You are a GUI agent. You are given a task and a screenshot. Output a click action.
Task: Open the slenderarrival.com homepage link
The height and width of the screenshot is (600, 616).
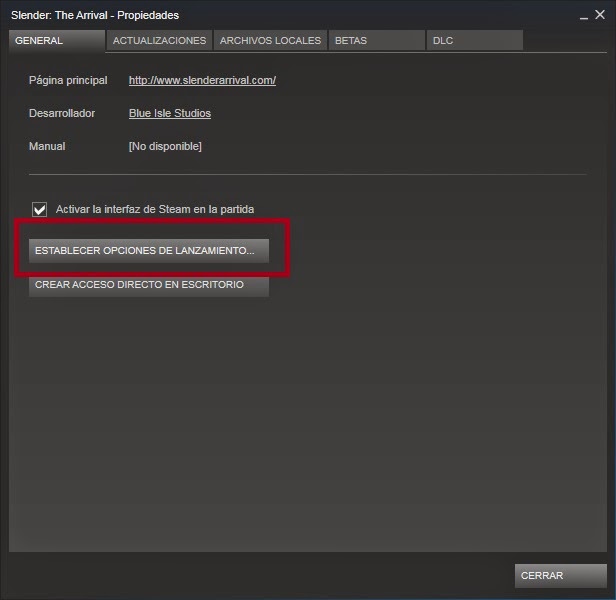pyautogui.click(x=202, y=80)
